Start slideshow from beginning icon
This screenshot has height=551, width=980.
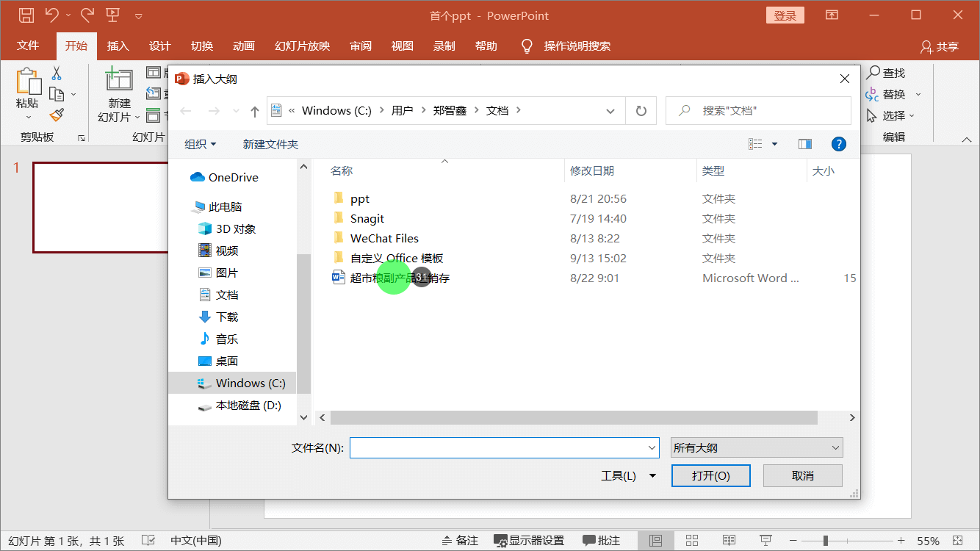pyautogui.click(x=112, y=15)
